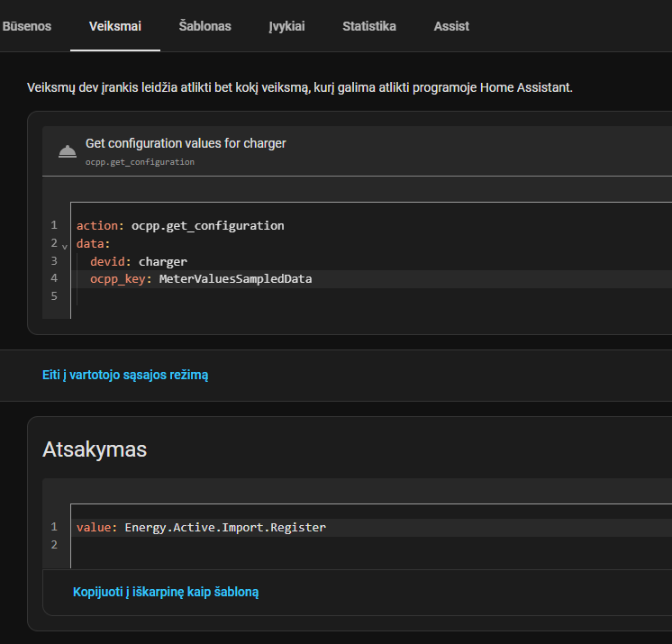Select the Veiksmai tab
This screenshot has width=672, height=644.
[x=115, y=26]
